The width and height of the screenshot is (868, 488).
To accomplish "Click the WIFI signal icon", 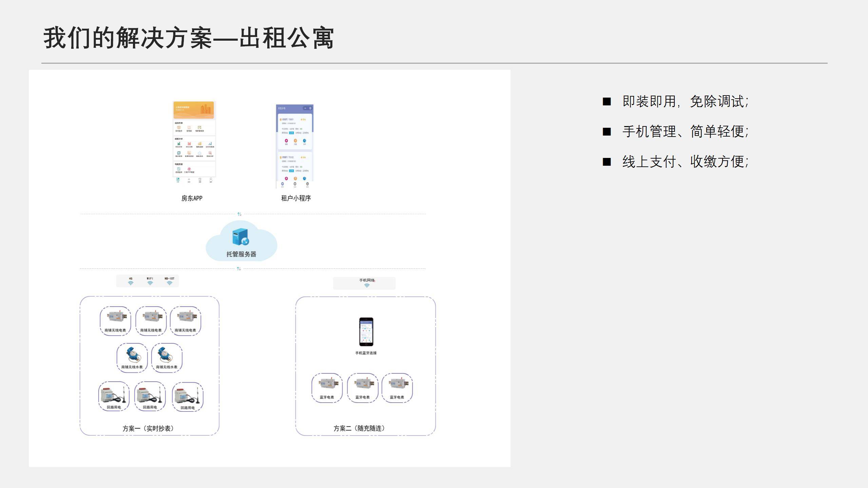I will tap(150, 283).
